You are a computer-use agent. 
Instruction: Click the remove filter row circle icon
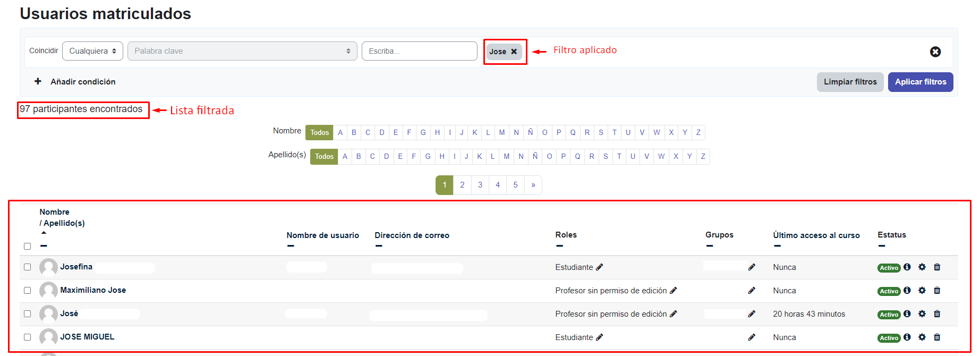pos(935,52)
